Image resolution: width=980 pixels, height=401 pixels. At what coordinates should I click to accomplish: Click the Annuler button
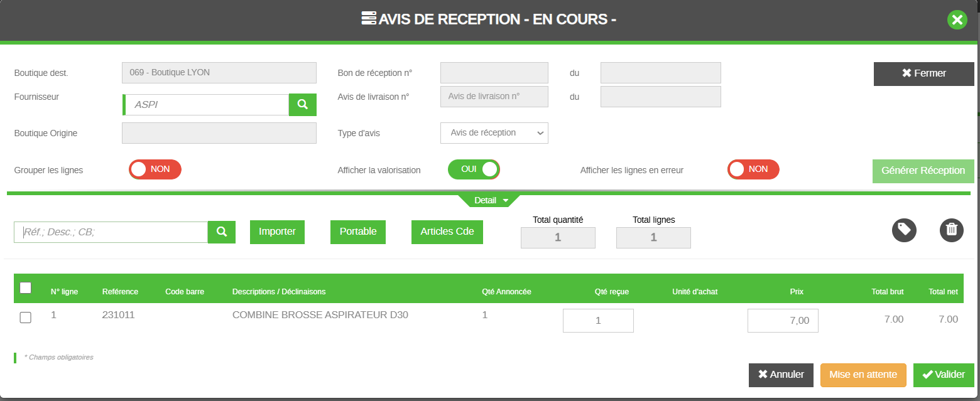tap(781, 375)
